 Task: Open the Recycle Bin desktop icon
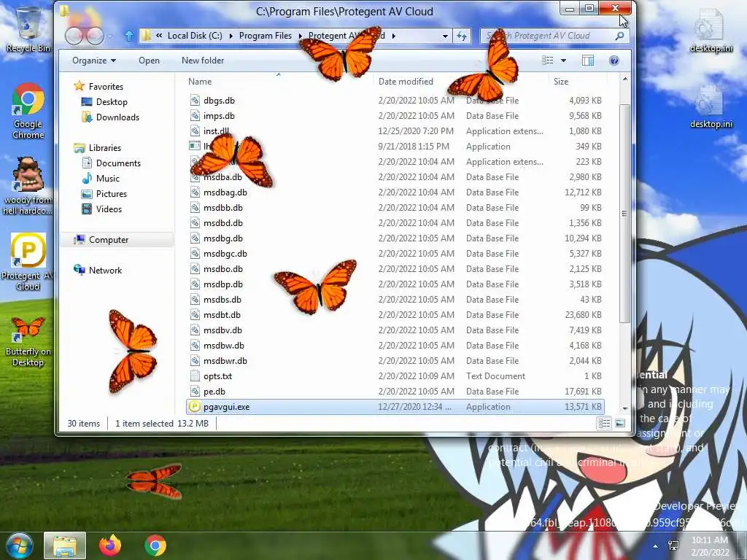[28, 28]
